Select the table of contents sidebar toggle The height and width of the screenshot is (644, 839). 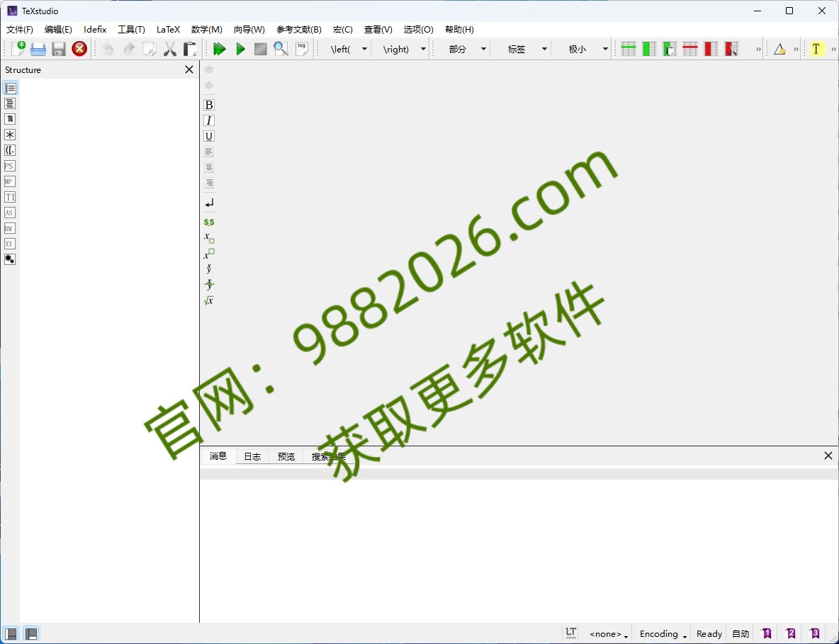click(10, 103)
